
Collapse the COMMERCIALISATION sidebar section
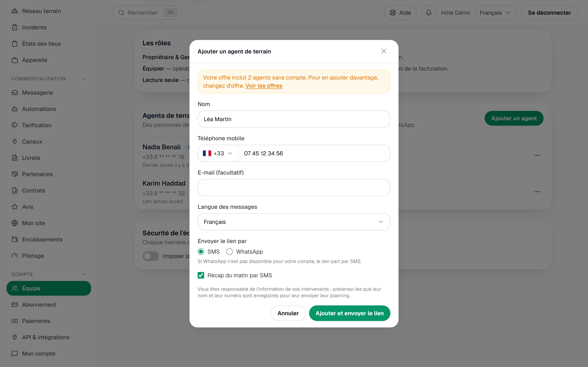[x=83, y=79]
